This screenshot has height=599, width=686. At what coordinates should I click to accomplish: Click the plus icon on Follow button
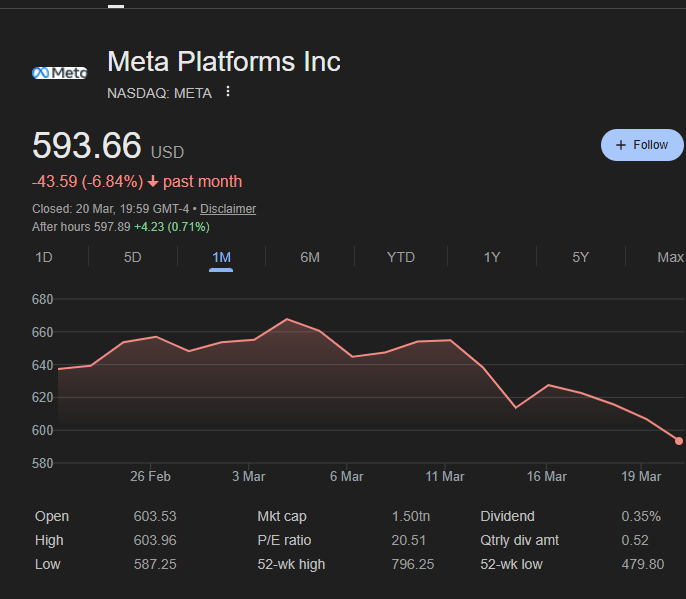(620, 145)
